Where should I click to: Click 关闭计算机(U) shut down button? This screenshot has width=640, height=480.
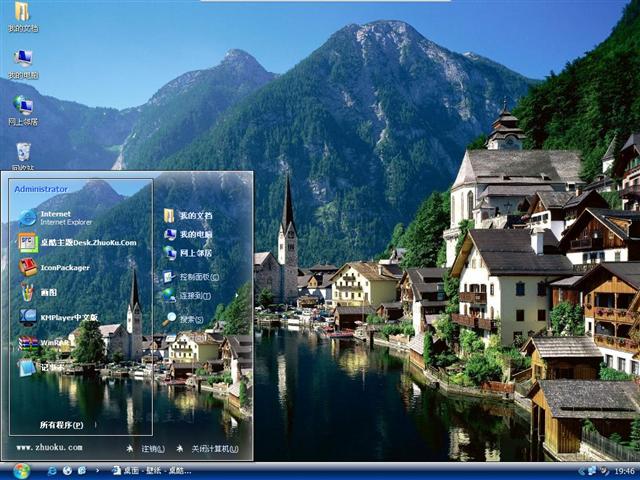pos(207,449)
